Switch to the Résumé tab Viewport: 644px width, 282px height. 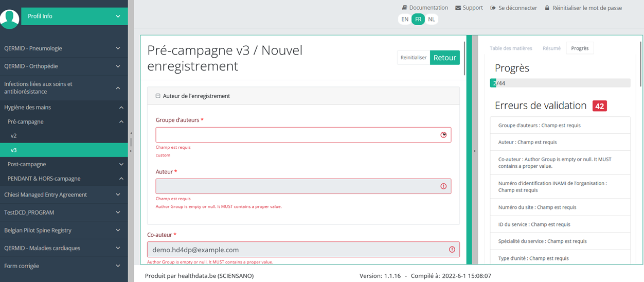pyautogui.click(x=551, y=48)
